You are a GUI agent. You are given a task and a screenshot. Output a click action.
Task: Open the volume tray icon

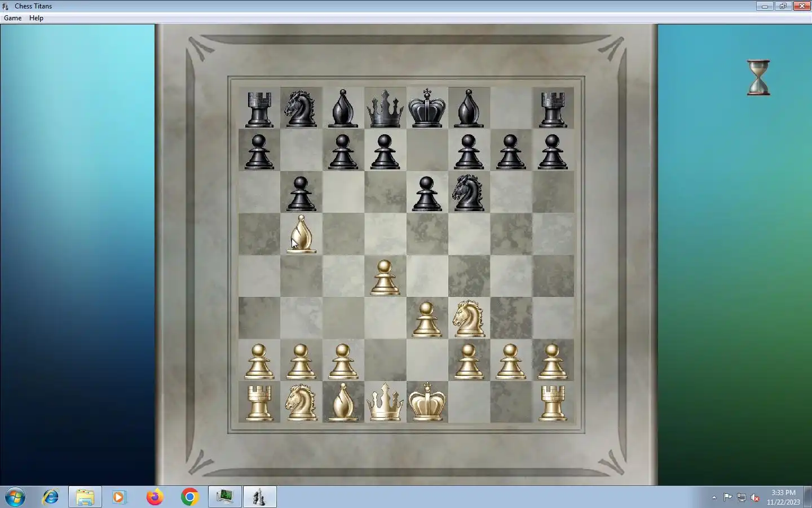(x=755, y=497)
